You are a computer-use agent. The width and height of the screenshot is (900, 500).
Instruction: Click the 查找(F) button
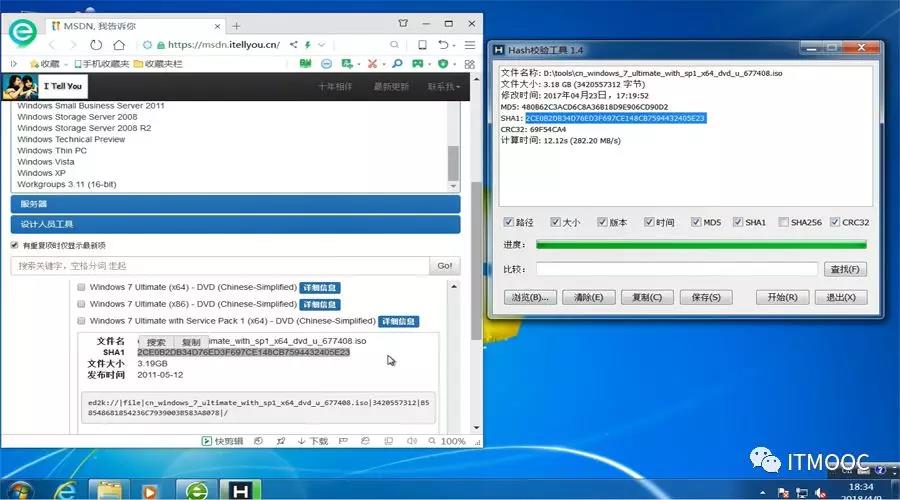coord(845,269)
